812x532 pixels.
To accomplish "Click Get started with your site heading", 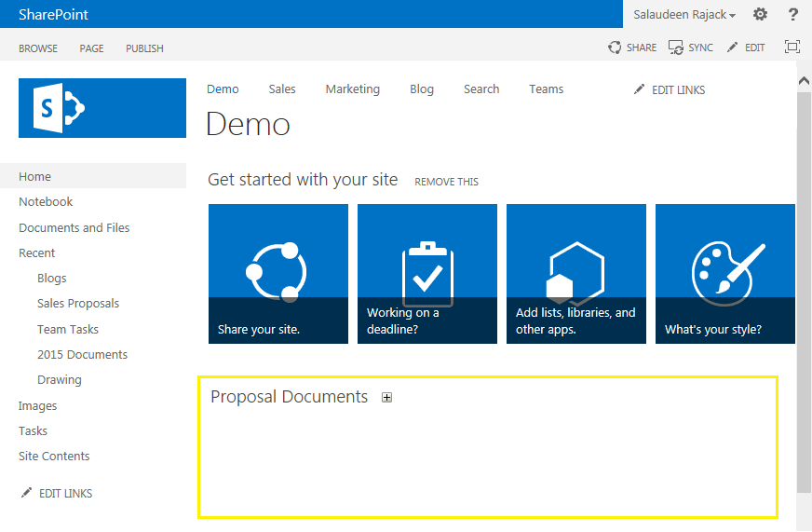I will tap(303, 180).
